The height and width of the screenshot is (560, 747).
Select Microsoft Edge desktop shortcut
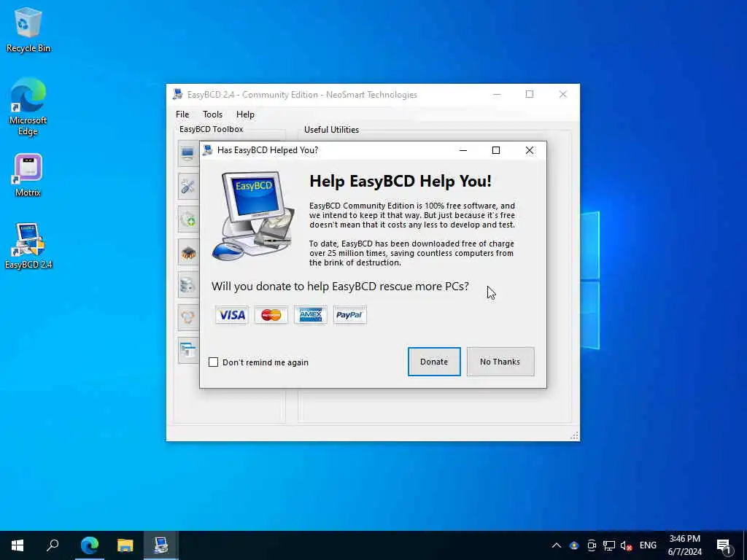(28, 106)
